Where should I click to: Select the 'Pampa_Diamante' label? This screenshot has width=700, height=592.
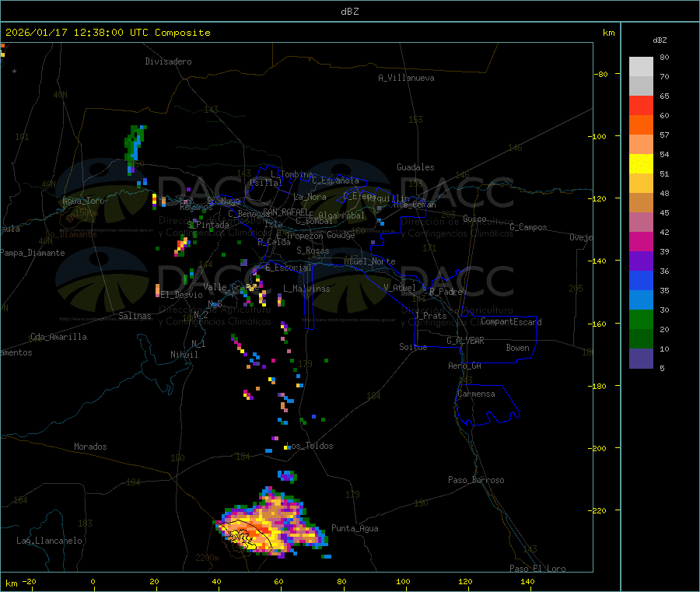click(x=33, y=253)
